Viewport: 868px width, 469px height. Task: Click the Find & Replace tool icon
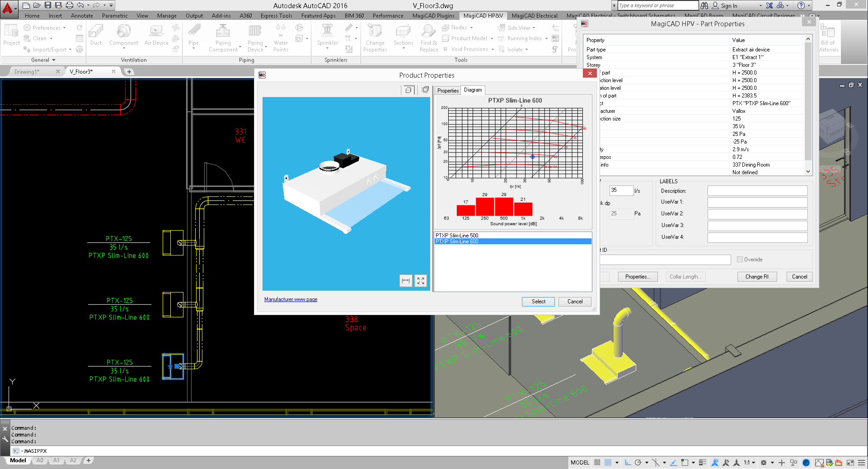click(x=428, y=37)
